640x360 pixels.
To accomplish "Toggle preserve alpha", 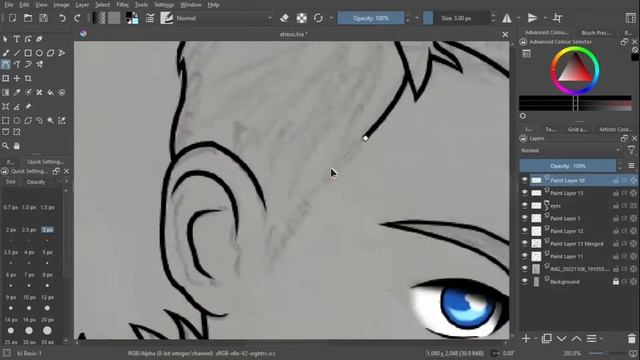I will (302, 18).
